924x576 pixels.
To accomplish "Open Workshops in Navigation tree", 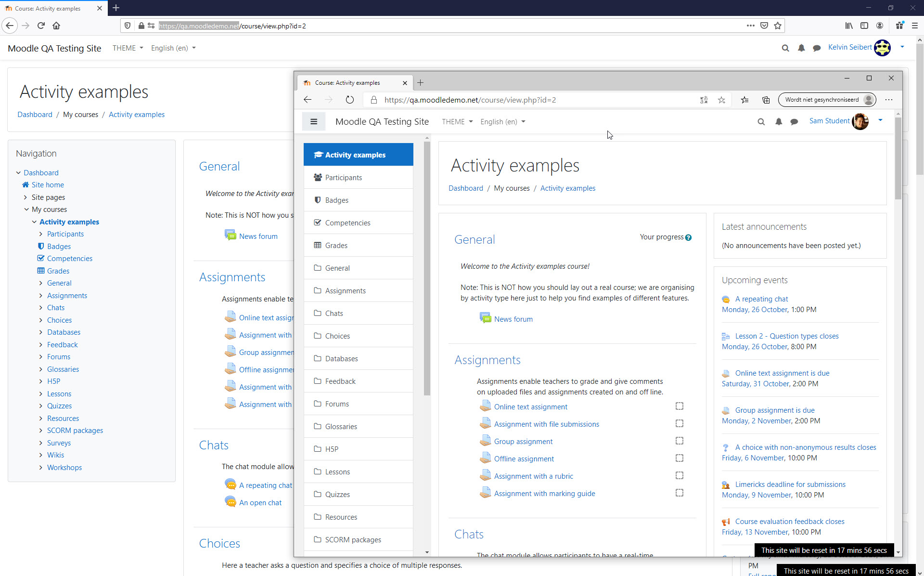I will click(64, 467).
